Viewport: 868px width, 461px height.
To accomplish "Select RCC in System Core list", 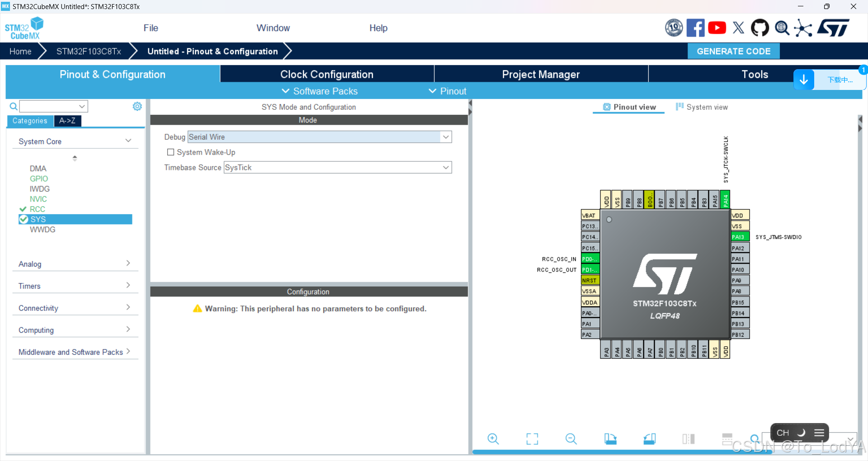I will [38, 209].
